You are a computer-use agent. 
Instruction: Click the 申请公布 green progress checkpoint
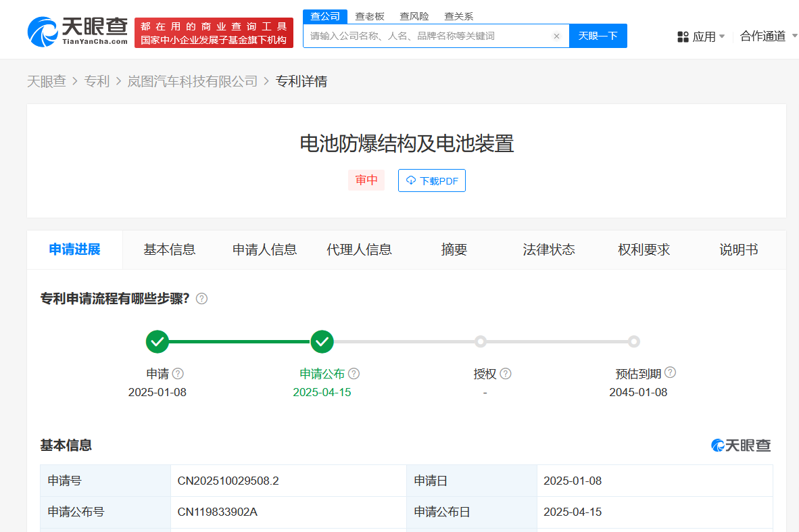point(322,342)
